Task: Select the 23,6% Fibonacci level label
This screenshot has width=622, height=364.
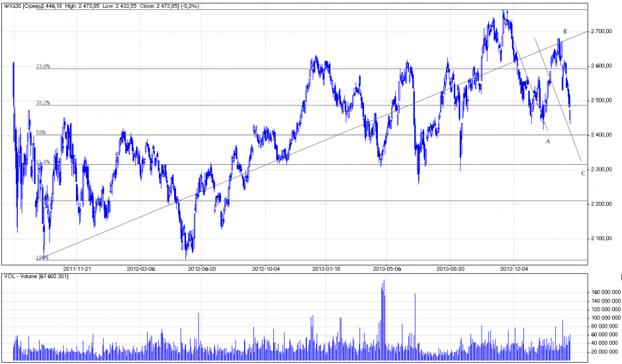Action: (x=43, y=66)
